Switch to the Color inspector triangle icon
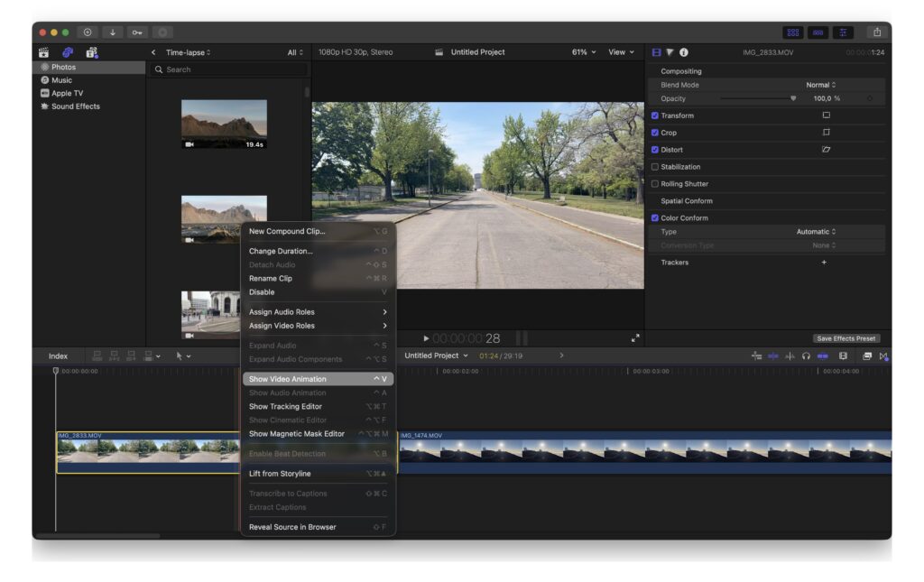Viewport: 924px width, 582px height. coord(670,52)
